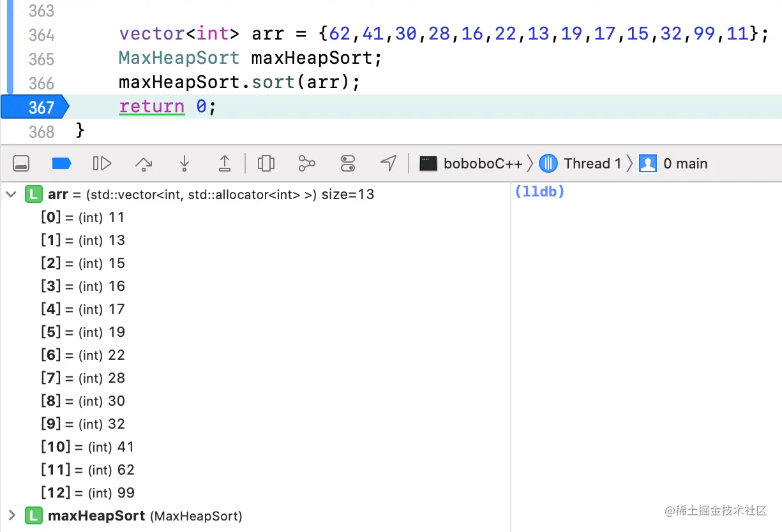Hide the debug area button
782x532 pixels.
[22, 164]
